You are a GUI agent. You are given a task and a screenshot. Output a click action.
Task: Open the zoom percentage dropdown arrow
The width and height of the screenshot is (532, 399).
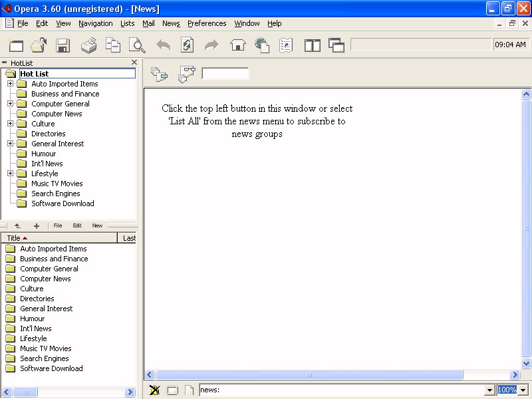(x=523, y=390)
